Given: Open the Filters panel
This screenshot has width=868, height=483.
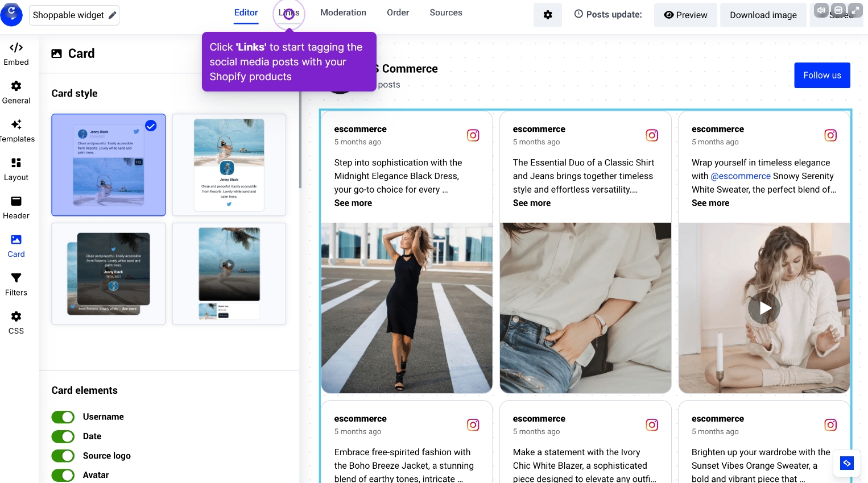Looking at the screenshot, I should (16, 283).
